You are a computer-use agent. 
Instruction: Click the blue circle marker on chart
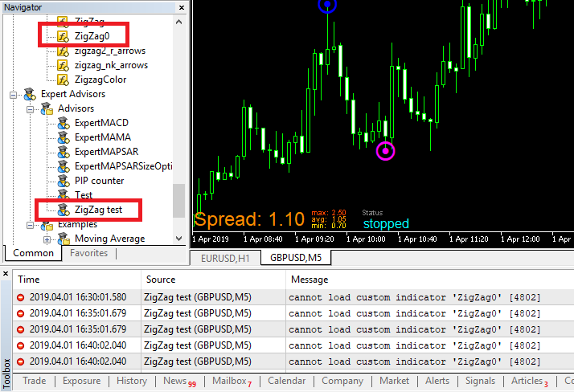(327, 4)
